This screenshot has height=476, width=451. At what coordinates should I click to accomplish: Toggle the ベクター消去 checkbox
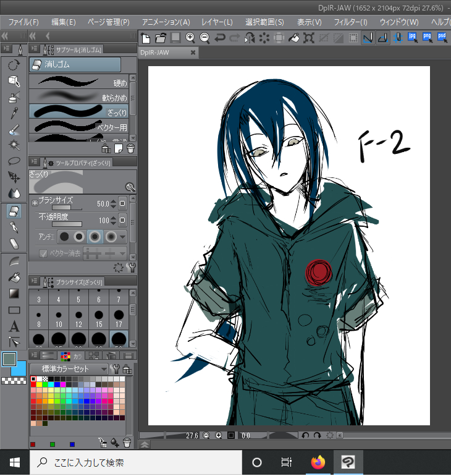[43, 253]
